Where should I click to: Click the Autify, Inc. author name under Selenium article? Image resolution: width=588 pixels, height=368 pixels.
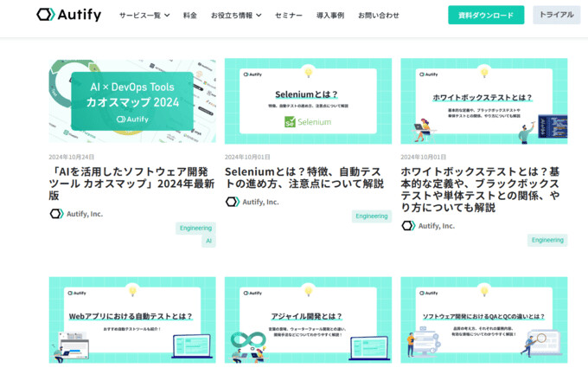click(260, 202)
